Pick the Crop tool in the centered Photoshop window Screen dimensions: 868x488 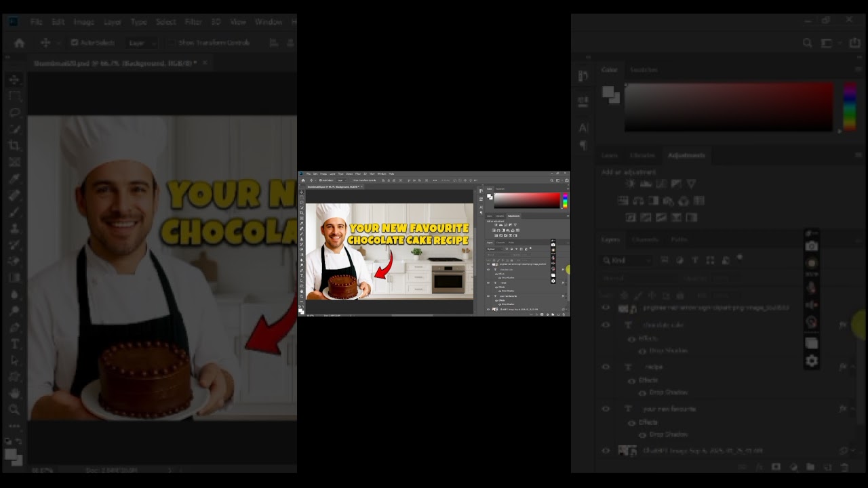click(x=303, y=213)
